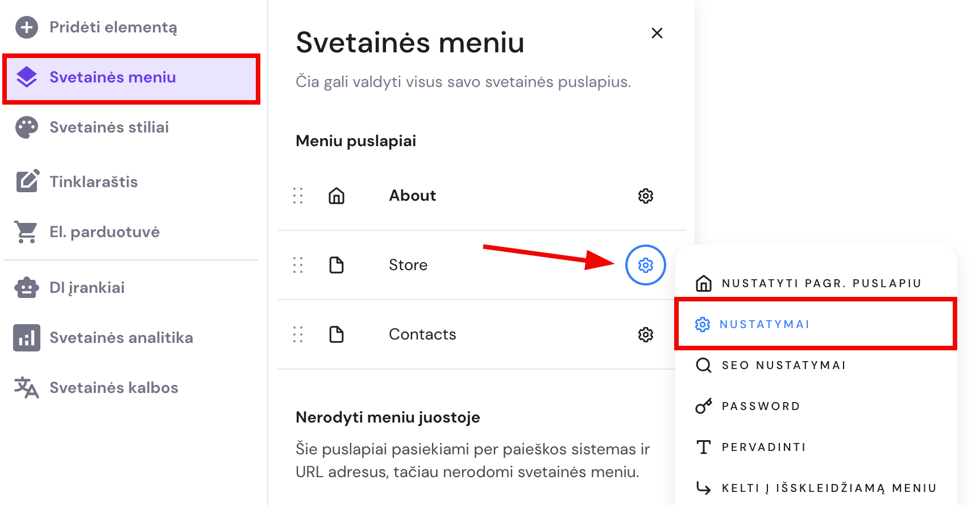Open Svetainės meniu in the sidebar
The height and width of the screenshot is (505, 980).
point(113,77)
